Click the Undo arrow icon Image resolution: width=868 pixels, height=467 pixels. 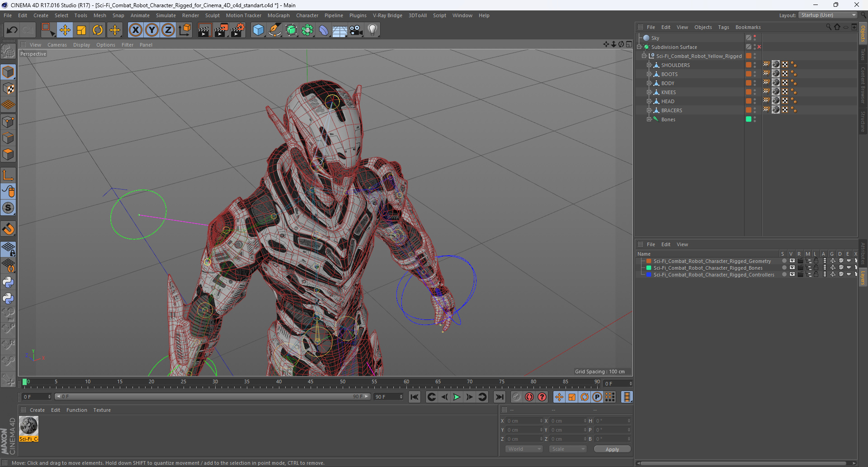coord(12,30)
